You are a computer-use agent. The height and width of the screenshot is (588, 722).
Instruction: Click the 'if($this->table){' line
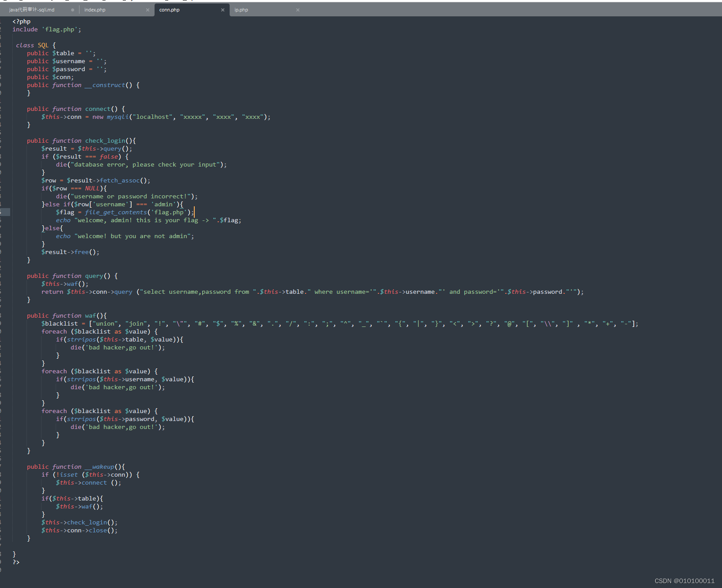click(x=72, y=498)
